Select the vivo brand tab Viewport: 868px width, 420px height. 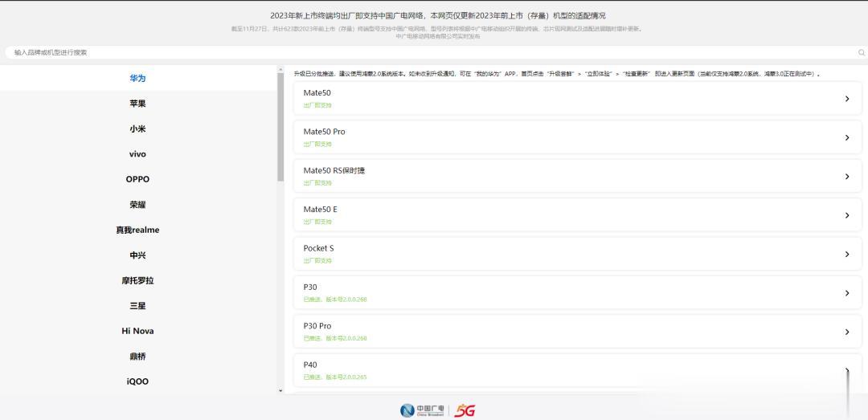pyautogui.click(x=138, y=154)
